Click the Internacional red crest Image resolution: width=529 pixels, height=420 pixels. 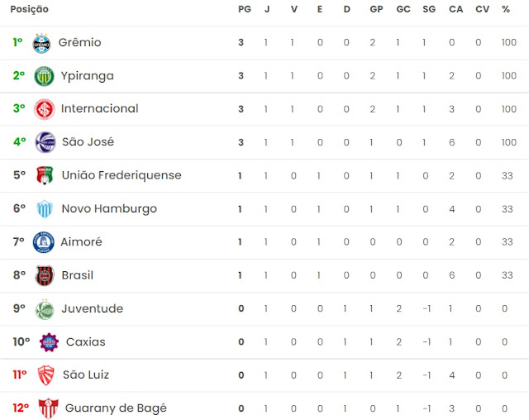coord(44,109)
